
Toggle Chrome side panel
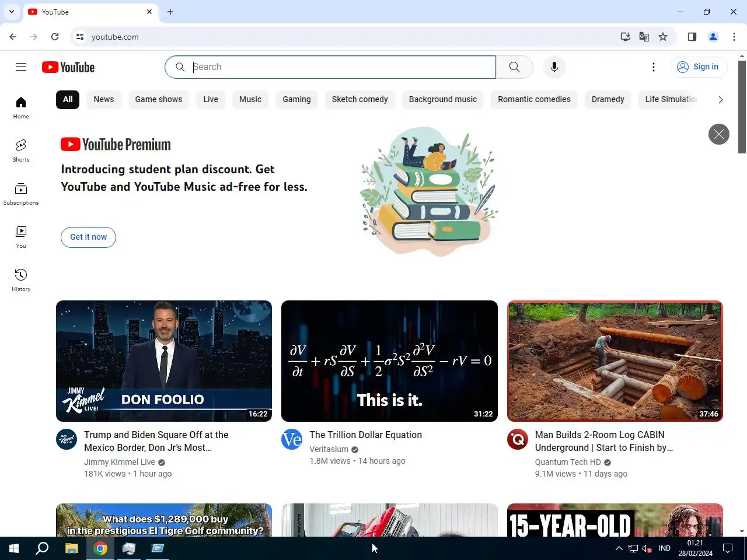pos(692,37)
